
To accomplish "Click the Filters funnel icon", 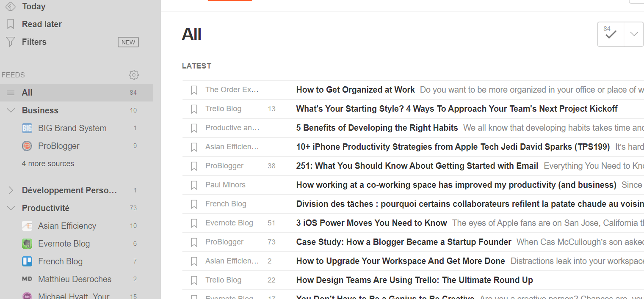I will (x=11, y=42).
